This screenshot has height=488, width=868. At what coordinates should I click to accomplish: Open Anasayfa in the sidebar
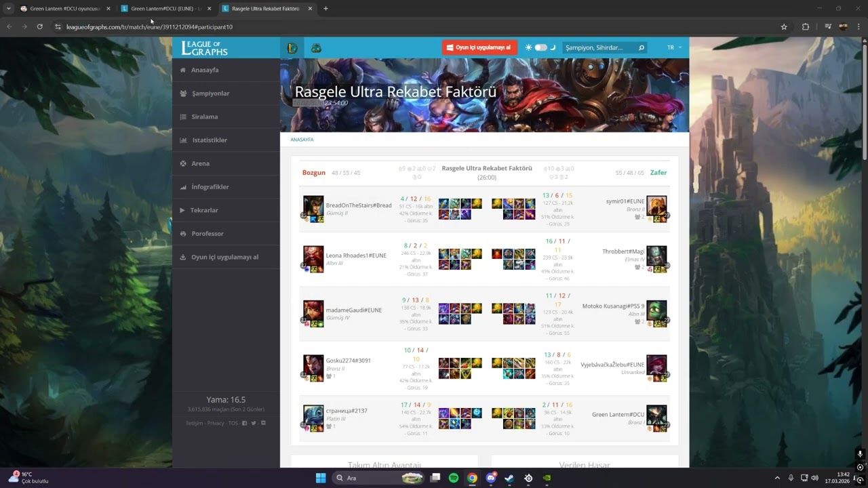click(x=226, y=70)
